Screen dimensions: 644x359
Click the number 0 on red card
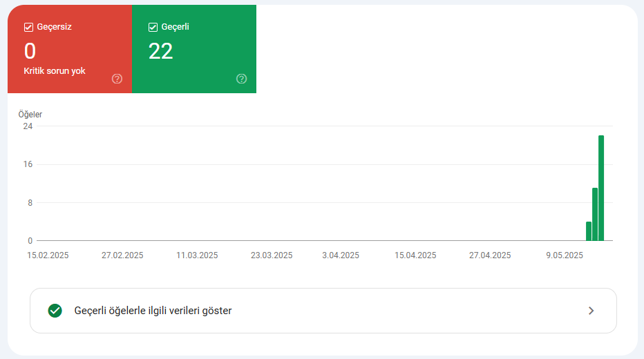click(30, 51)
